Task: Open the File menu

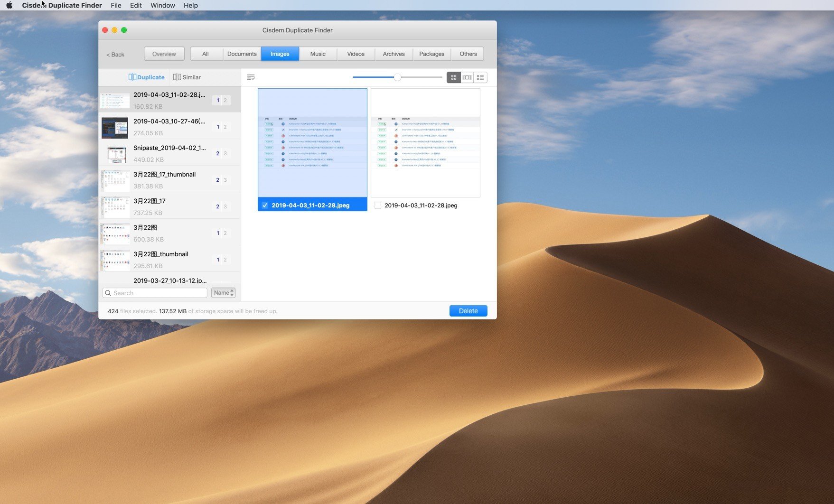Action: (116, 5)
